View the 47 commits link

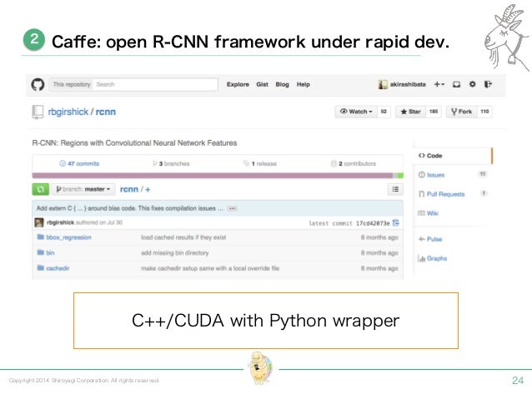79,164
